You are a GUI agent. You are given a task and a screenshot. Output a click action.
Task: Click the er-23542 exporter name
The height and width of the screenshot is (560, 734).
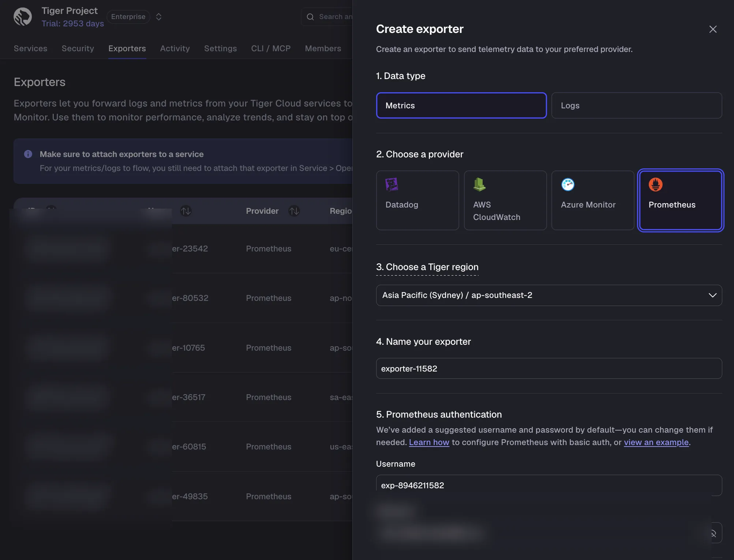point(190,249)
